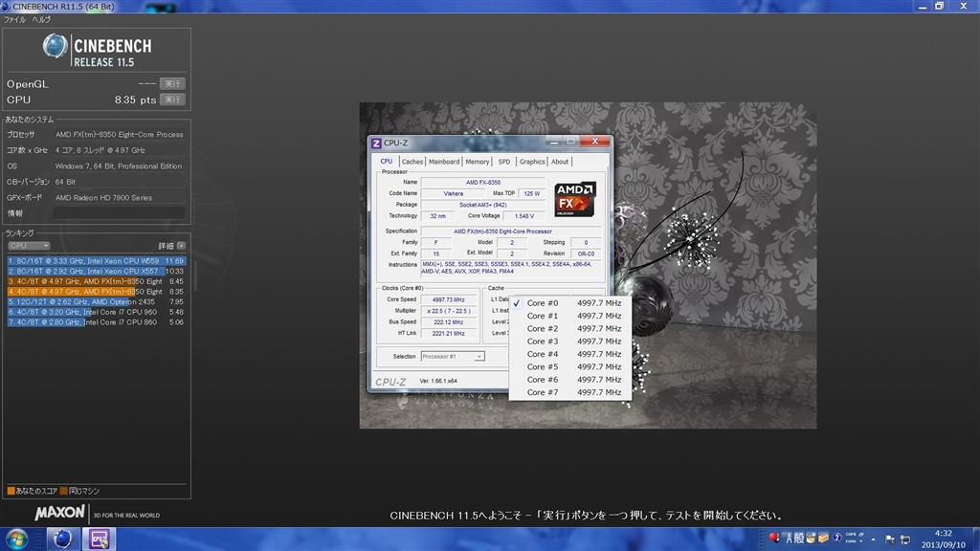
Task: Open the Windows Start menu orb
Action: pos(16,539)
